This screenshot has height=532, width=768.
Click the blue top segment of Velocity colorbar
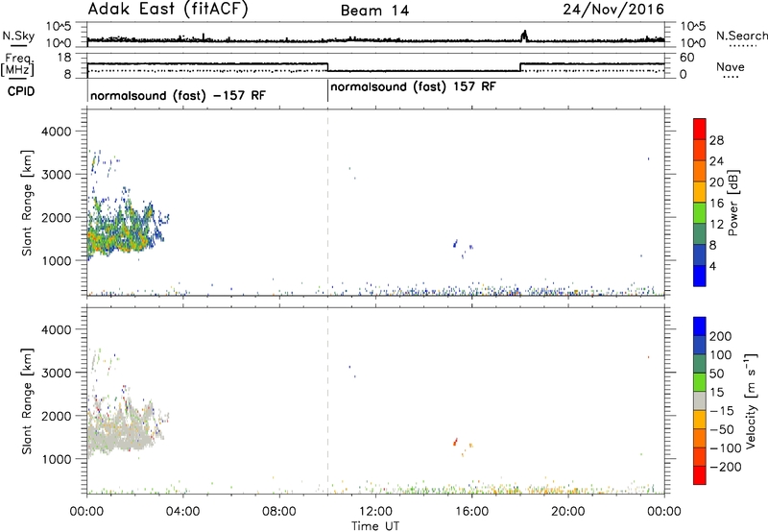(700, 326)
